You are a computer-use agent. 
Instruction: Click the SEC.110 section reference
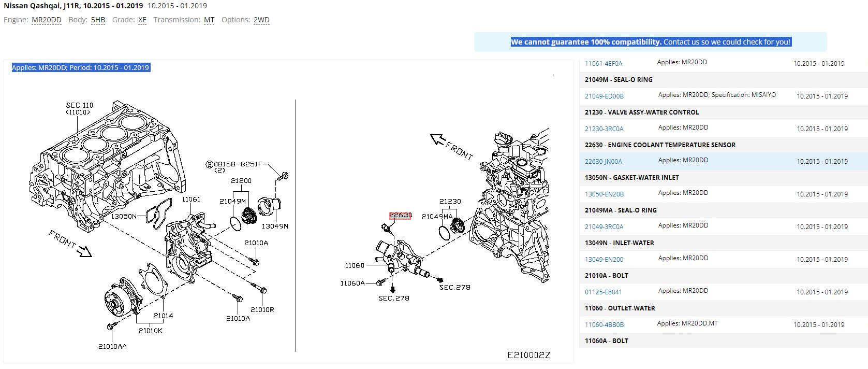79,105
